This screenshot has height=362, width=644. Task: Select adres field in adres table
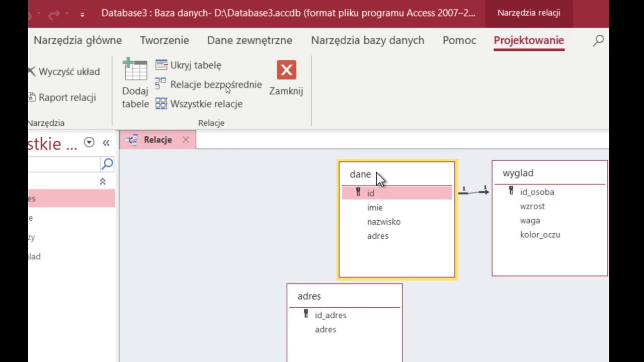326,329
